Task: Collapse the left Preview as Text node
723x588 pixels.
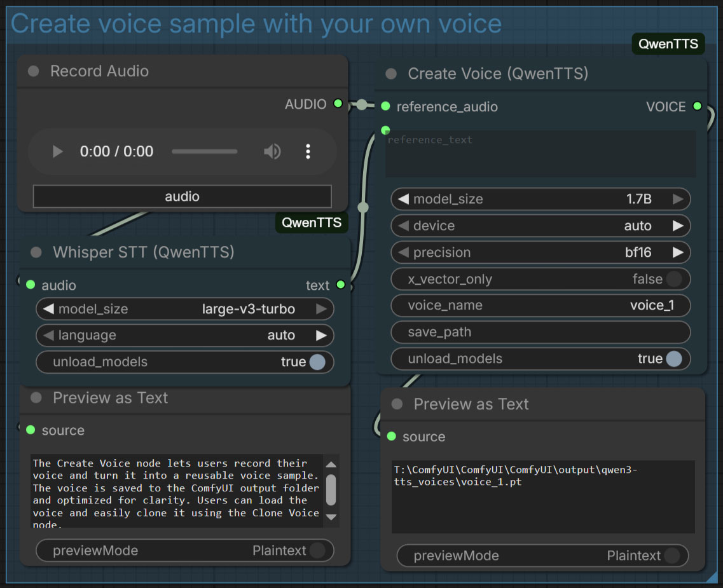Action: coord(36,398)
